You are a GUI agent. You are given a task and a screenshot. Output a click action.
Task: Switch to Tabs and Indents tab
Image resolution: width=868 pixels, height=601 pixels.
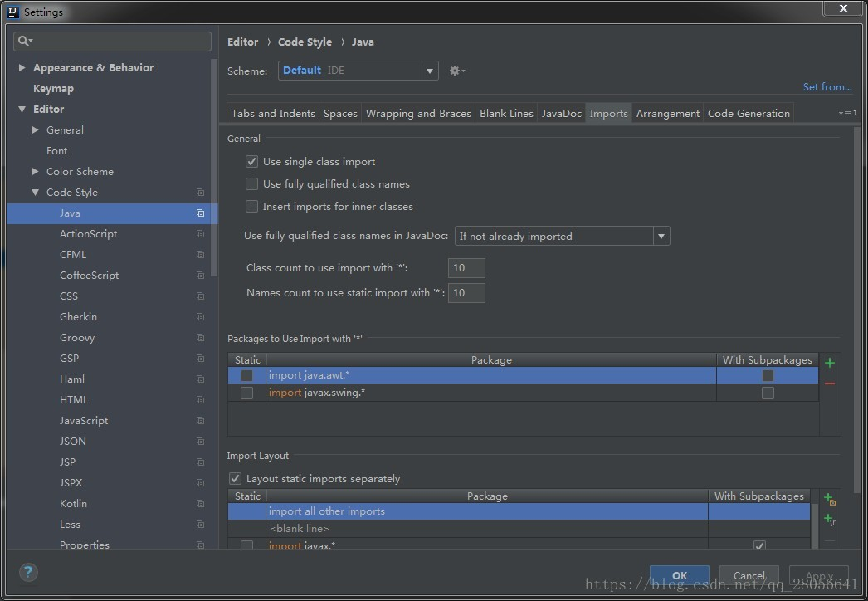click(x=273, y=113)
